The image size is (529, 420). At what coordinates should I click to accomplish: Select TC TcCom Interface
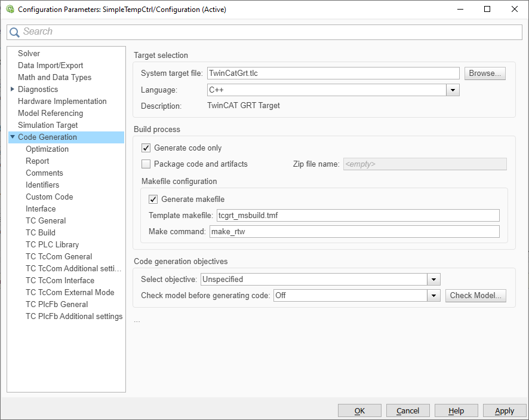[60, 281]
